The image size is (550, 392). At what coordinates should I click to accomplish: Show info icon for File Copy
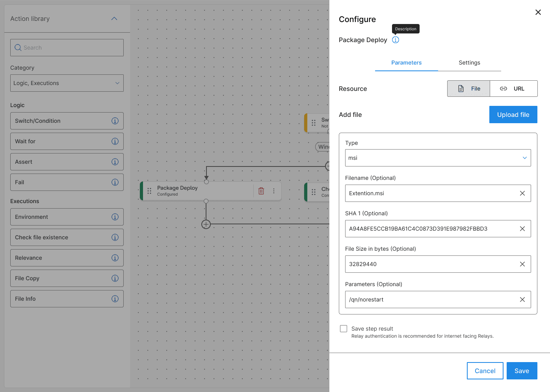[x=115, y=278]
